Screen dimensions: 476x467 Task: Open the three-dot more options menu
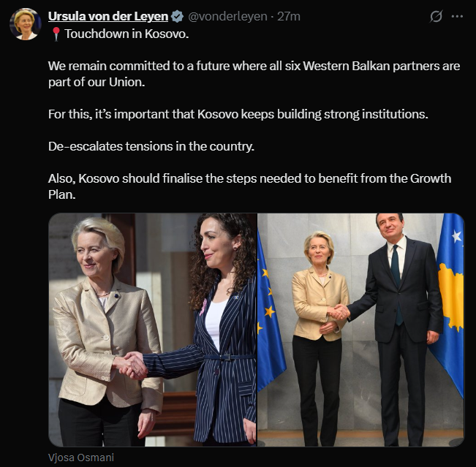(457, 16)
